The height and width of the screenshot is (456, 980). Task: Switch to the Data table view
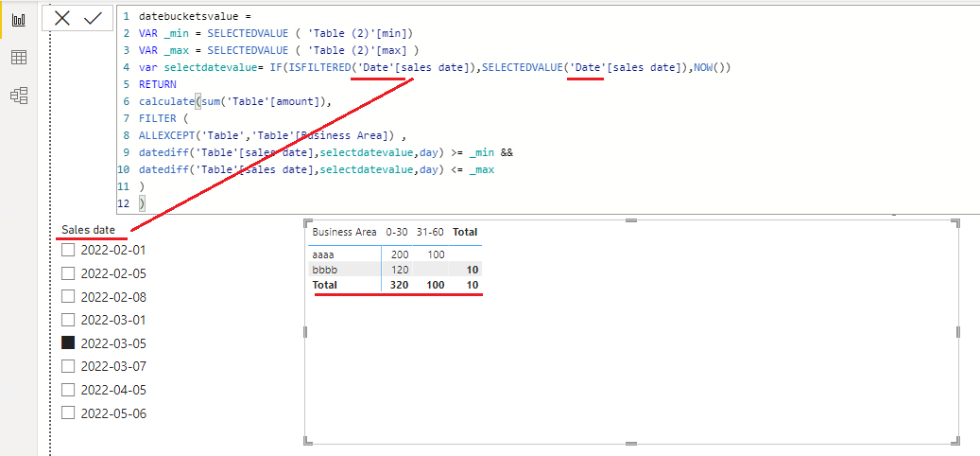19,58
